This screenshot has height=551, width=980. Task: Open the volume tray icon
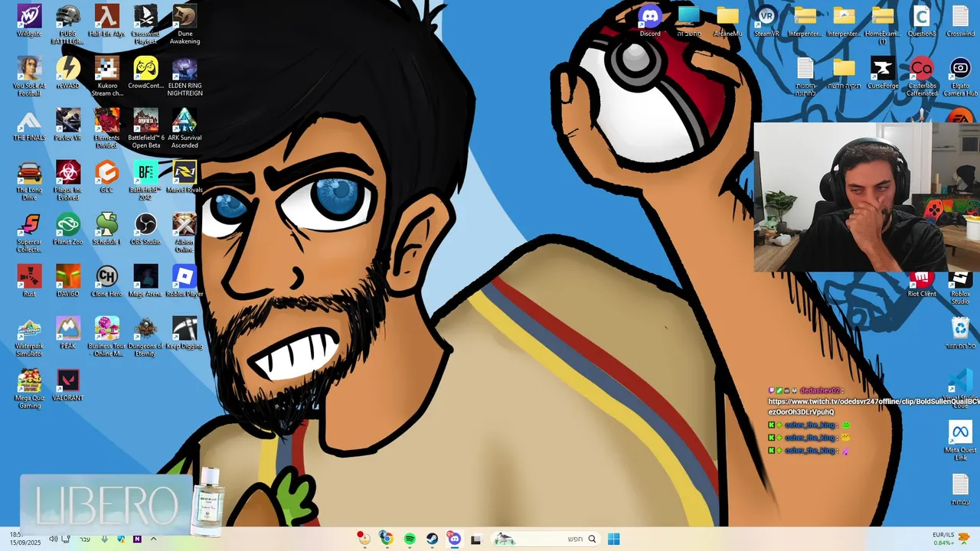tap(54, 539)
